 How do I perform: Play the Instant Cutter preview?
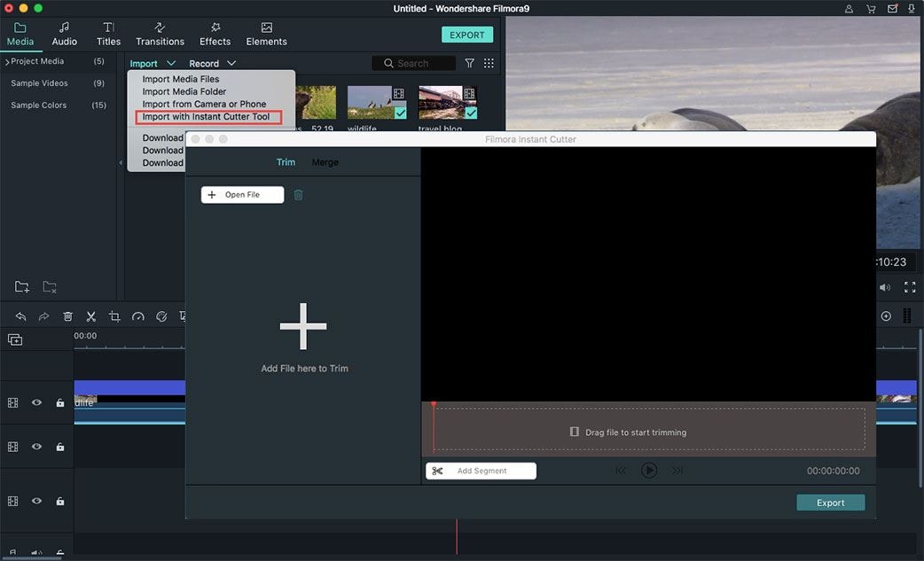pyautogui.click(x=649, y=471)
